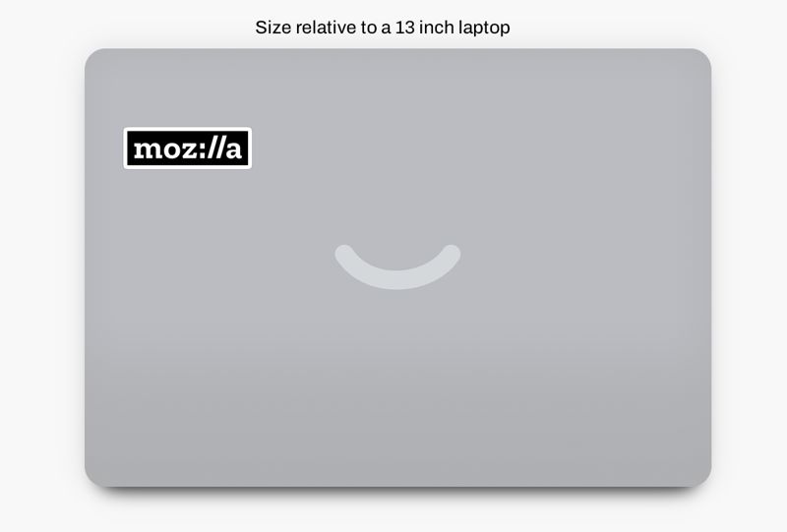787x532 pixels.
Task: Click the 'Size relative to a 13 inch laptop' heading
Action: [x=383, y=28]
